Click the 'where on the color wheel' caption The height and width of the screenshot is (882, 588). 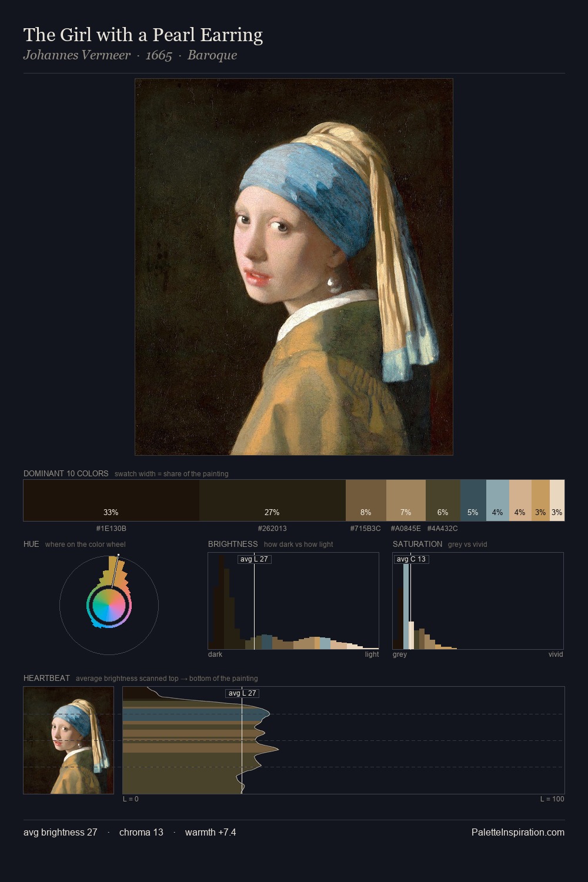[x=85, y=544]
